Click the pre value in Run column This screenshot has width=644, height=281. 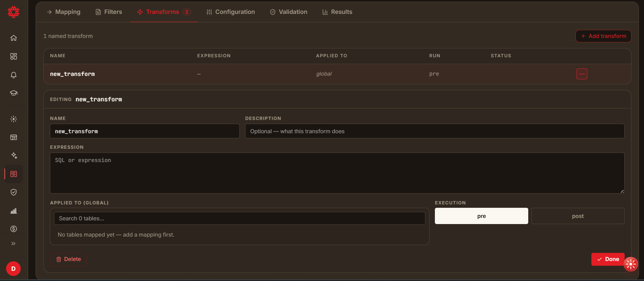[434, 74]
